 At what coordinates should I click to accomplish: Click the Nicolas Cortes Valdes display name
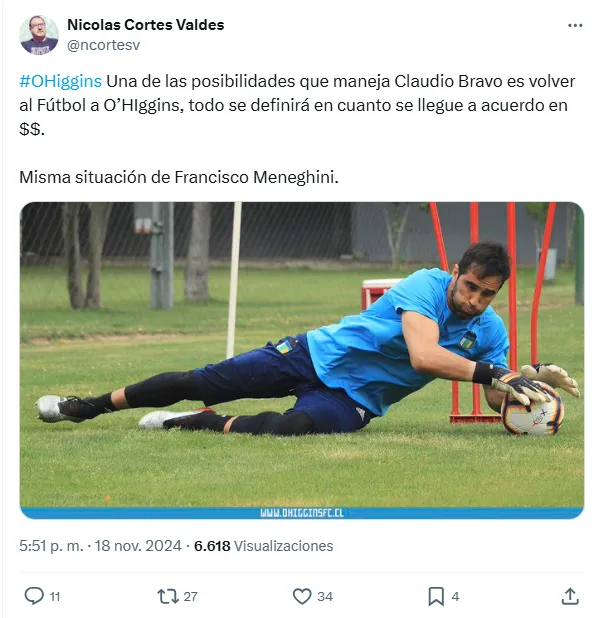[x=145, y=25]
